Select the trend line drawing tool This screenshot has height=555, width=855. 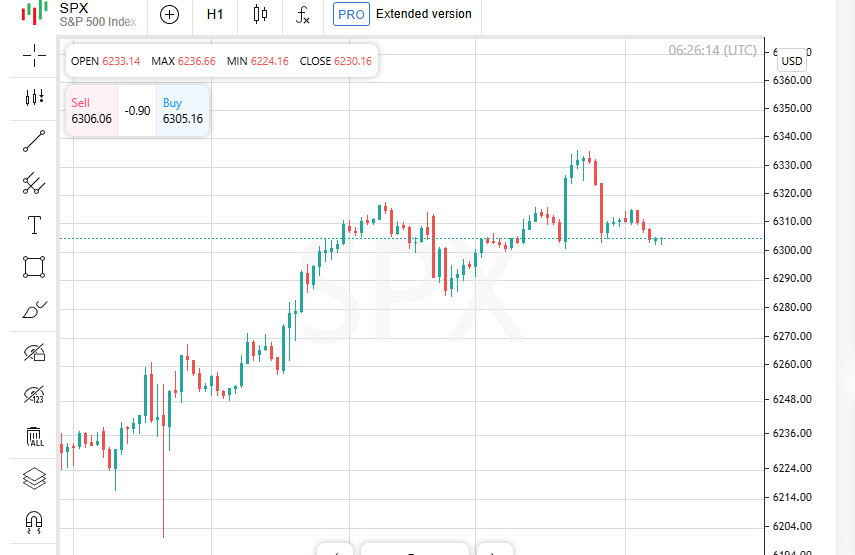click(34, 141)
